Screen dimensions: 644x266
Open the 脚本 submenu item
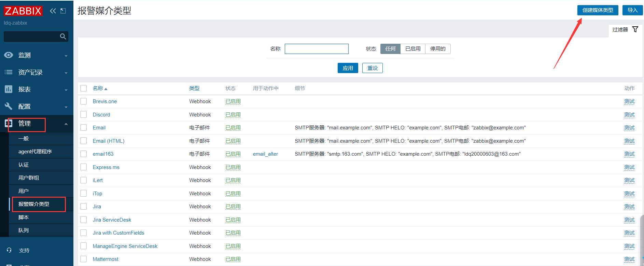coord(24,217)
